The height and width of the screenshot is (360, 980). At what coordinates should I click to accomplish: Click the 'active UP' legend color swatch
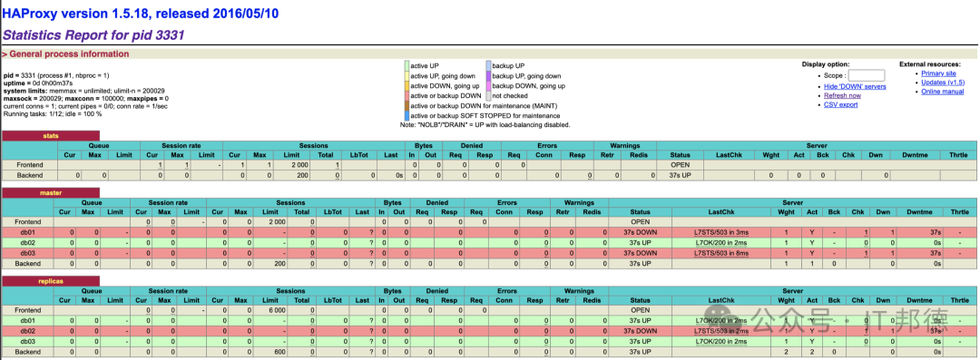tap(407, 65)
